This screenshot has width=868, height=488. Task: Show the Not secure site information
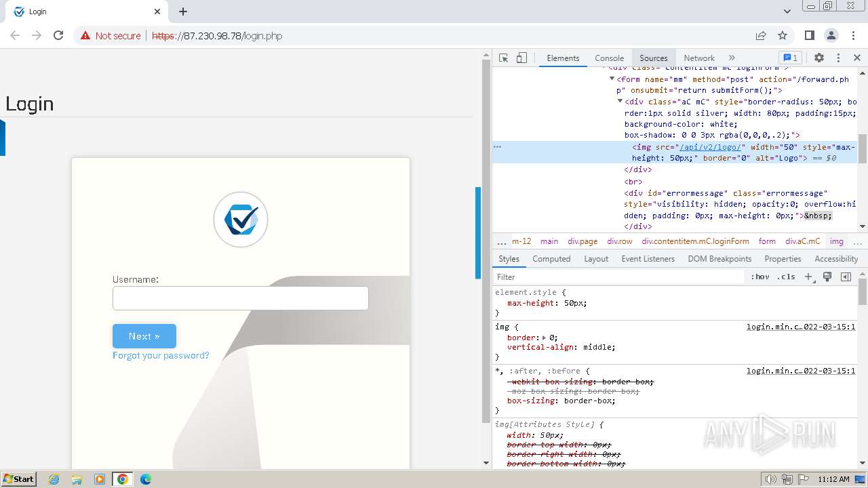111,35
